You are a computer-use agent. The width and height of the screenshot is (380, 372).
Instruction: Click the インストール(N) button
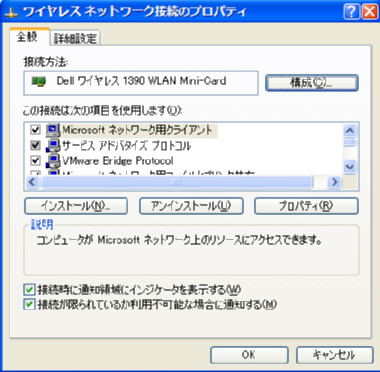tap(76, 206)
